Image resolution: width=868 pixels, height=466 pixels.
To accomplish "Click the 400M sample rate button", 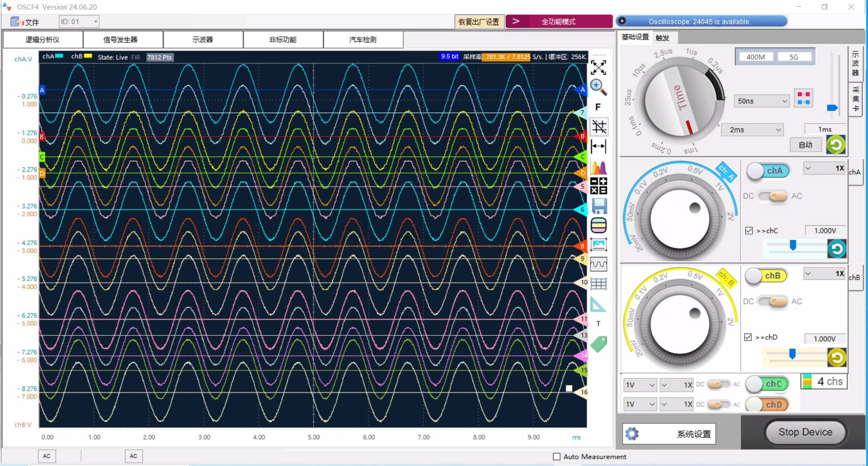I will [756, 57].
